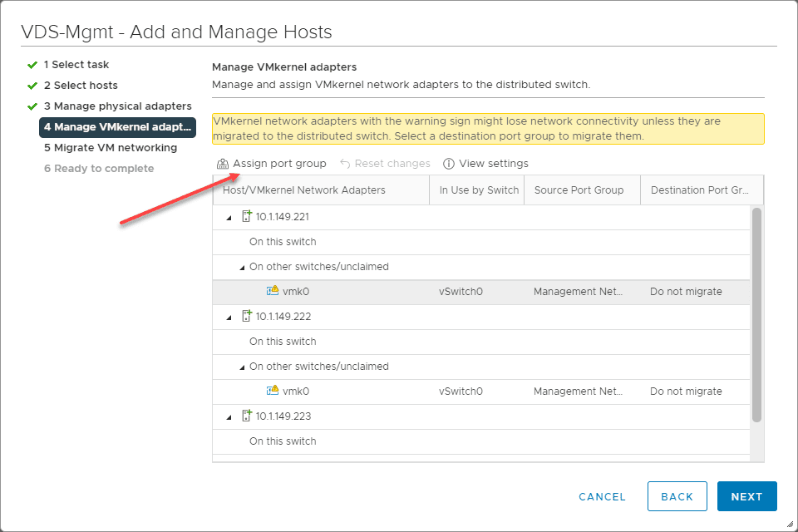Screen dimensions: 798x532
Task: Go to step 2 Select hosts
Action: (x=81, y=86)
